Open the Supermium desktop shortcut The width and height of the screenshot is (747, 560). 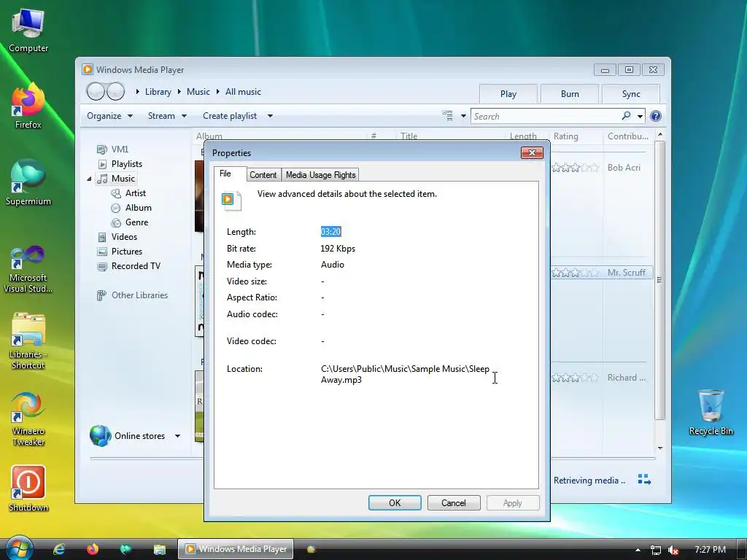[28, 182]
